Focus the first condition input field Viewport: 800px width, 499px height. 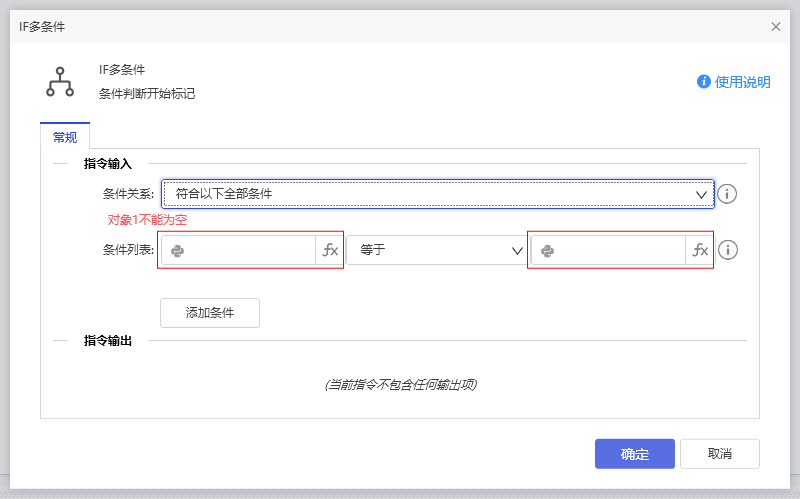(250, 251)
